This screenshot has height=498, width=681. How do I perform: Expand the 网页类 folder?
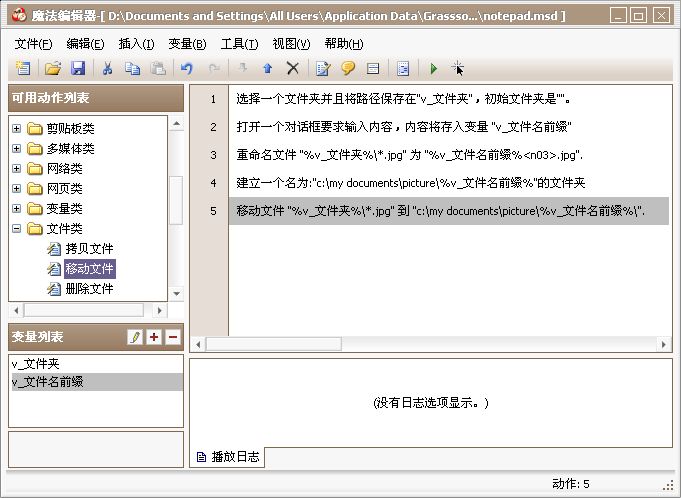[x=17, y=188]
